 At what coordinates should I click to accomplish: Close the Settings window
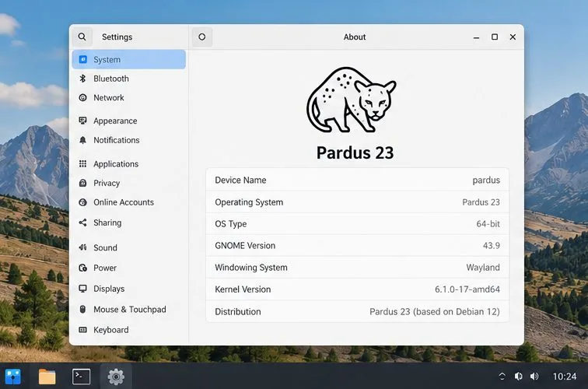coord(513,37)
